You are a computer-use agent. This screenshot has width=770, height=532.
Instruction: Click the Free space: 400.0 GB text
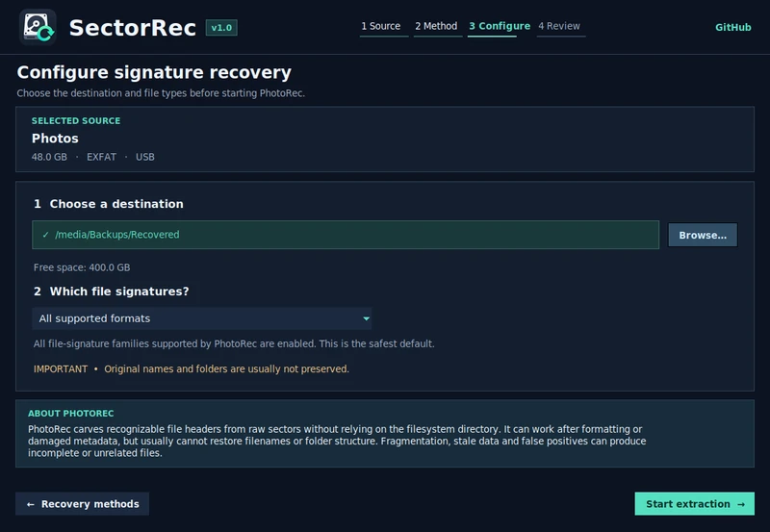(82, 267)
